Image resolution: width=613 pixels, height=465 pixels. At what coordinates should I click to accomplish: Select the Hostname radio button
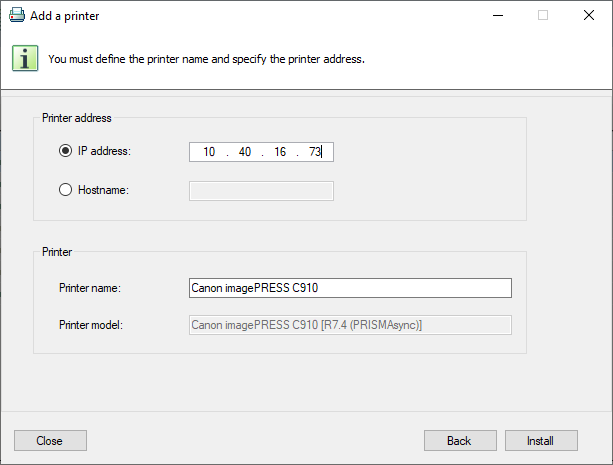click(66, 189)
